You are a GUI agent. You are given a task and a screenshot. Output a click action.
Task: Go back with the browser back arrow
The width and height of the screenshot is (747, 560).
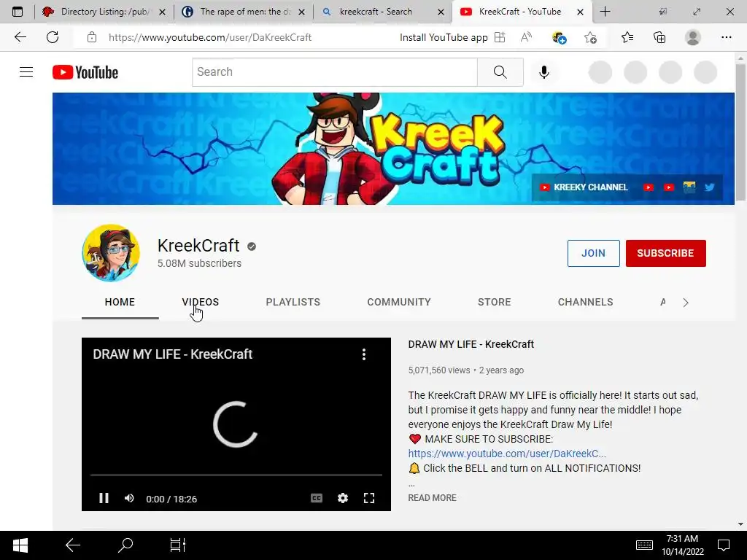point(20,37)
